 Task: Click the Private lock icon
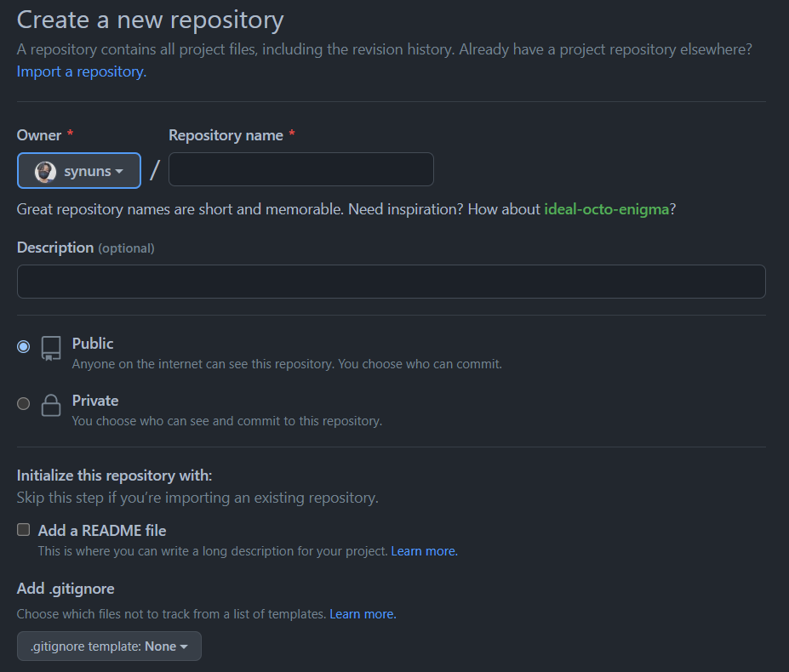(51, 405)
